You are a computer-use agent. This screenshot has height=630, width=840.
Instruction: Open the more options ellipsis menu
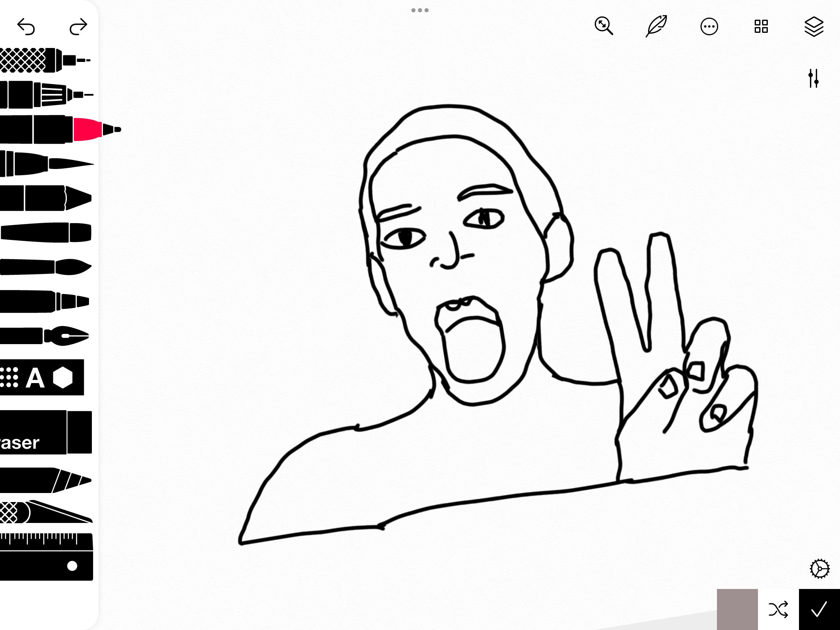point(709,27)
